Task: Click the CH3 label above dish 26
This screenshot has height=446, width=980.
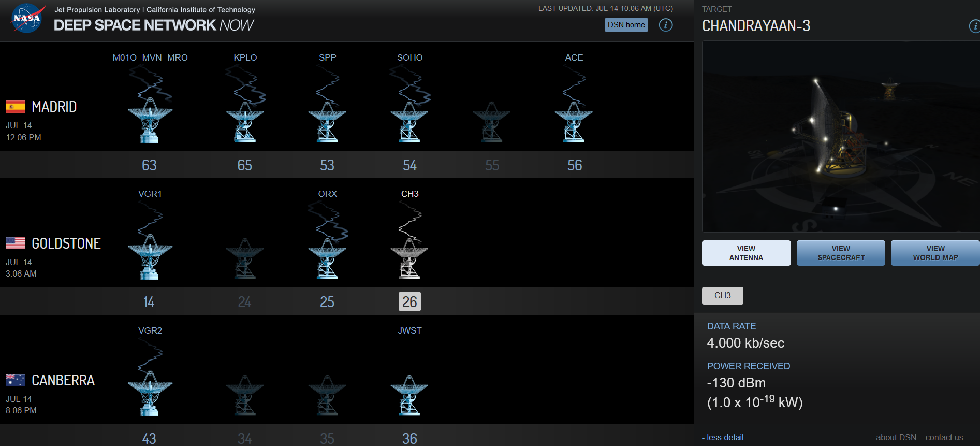Action: tap(410, 194)
